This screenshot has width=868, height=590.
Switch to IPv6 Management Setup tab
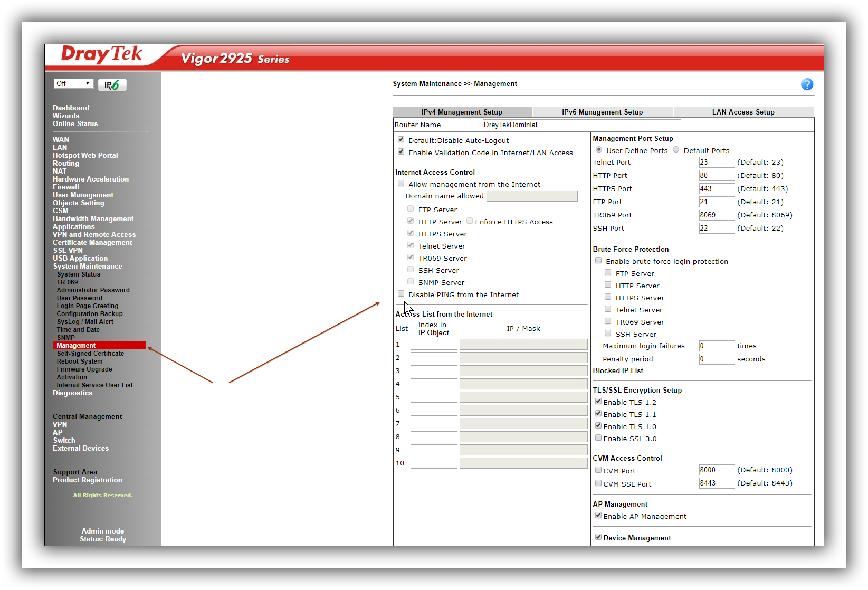click(602, 112)
